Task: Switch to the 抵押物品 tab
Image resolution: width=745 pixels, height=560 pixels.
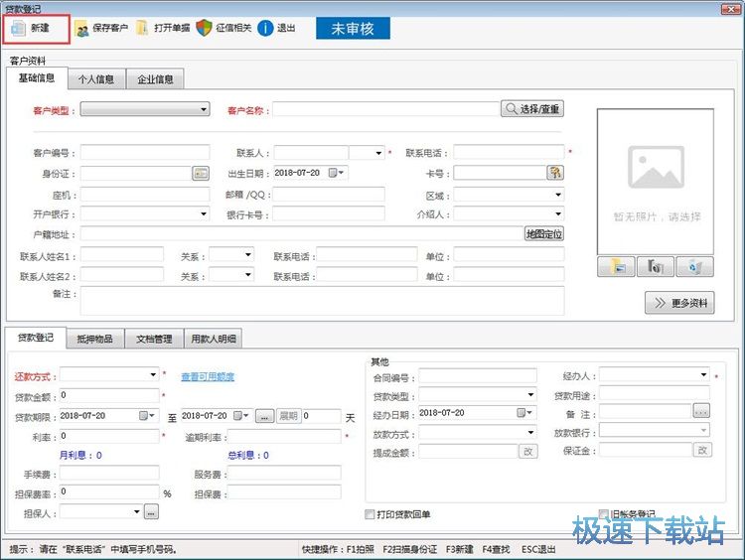Action: tap(96, 340)
